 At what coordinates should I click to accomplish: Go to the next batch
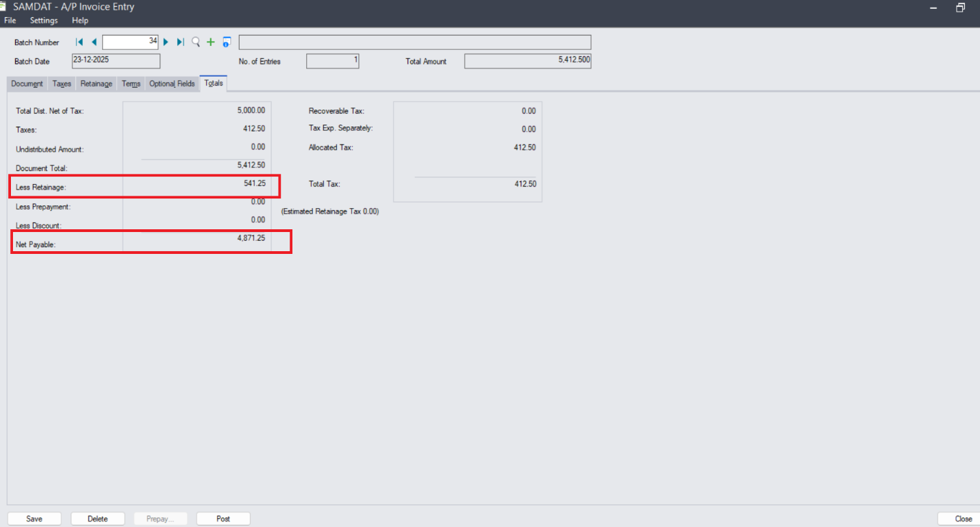pyautogui.click(x=166, y=42)
